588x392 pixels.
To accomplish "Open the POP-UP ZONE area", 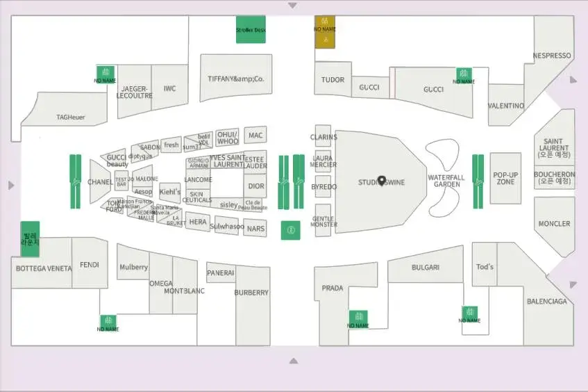I will tap(505, 178).
